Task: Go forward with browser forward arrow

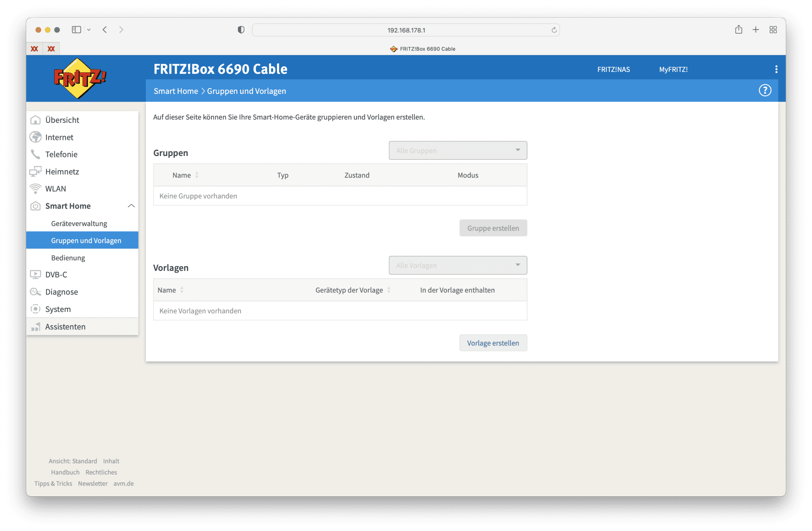Action: point(121,30)
